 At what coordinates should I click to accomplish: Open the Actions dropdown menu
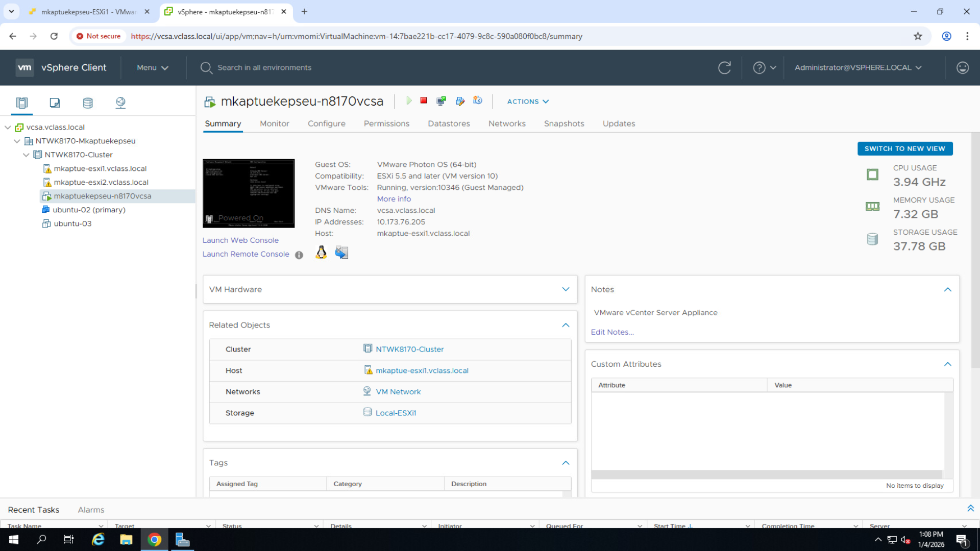(527, 102)
